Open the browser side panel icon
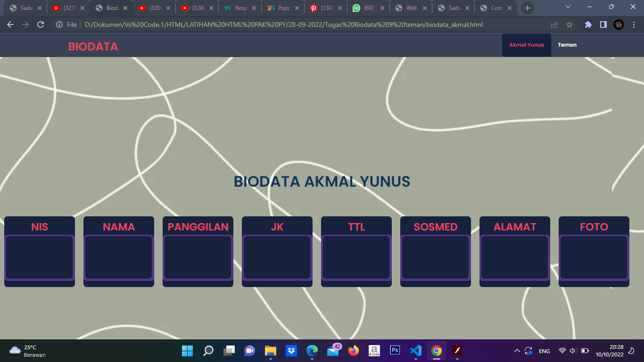Image resolution: width=644 pixels, height=362 pixels. click(603, 25)
